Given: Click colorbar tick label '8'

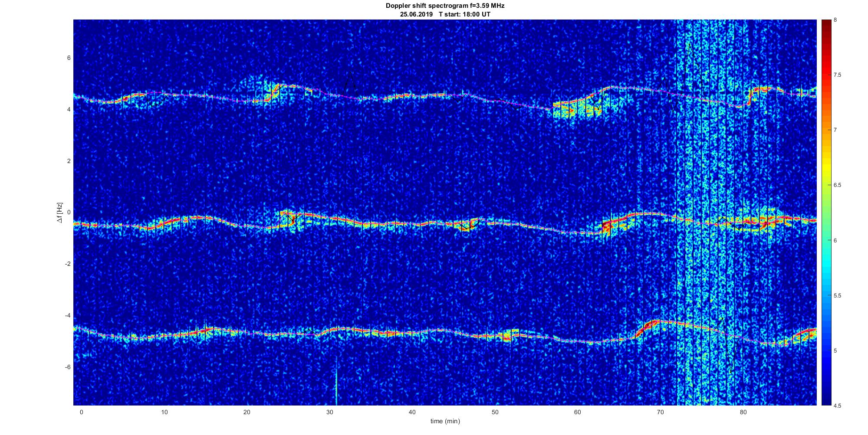Looking at the screenshot, I should 835,20.
